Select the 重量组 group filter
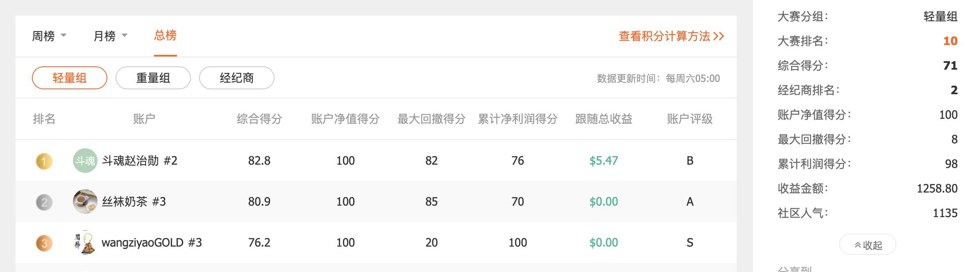This screenshot has height=272, width=980. coord(153,78)
